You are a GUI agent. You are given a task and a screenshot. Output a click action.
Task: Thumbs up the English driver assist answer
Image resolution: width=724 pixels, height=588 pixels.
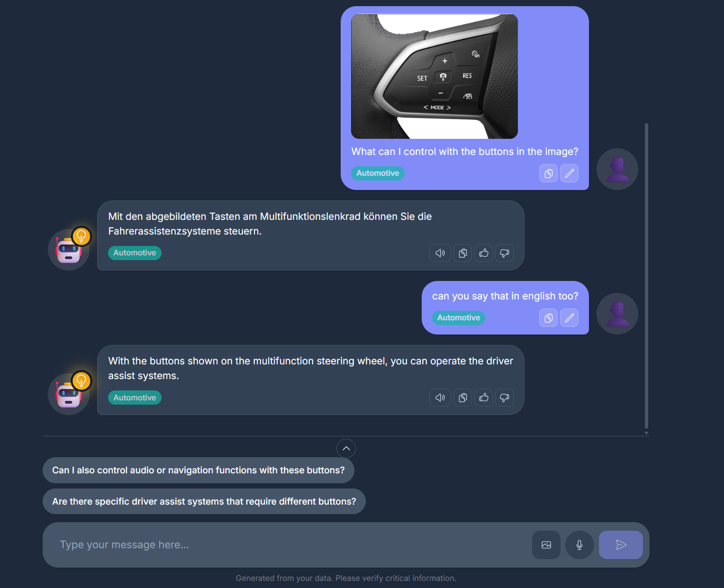[x=484, y=398]
